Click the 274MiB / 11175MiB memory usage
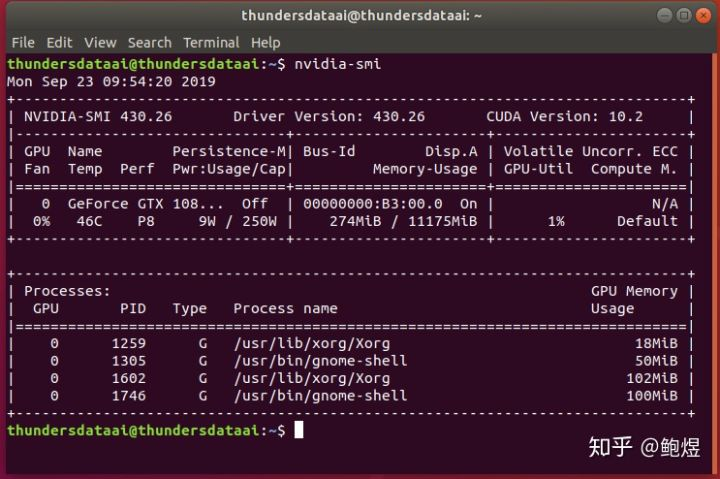Screen dimensions: 720x479 403,221
